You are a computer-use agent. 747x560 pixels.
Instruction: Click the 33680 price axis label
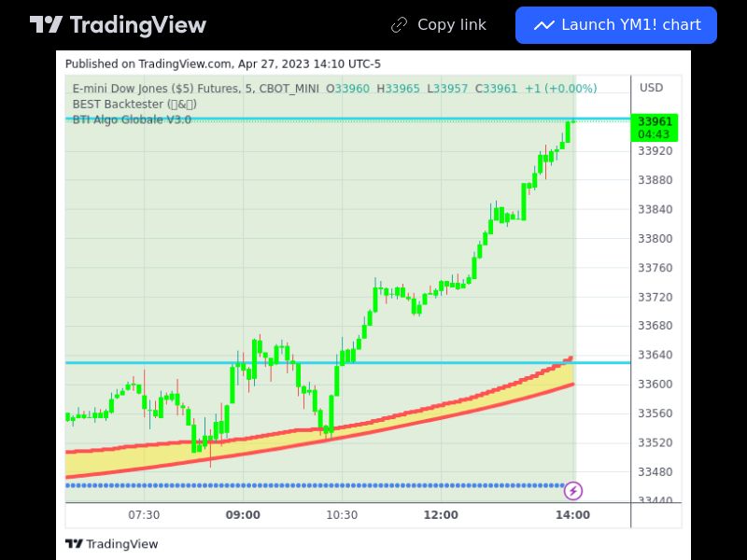pos(655,326)
